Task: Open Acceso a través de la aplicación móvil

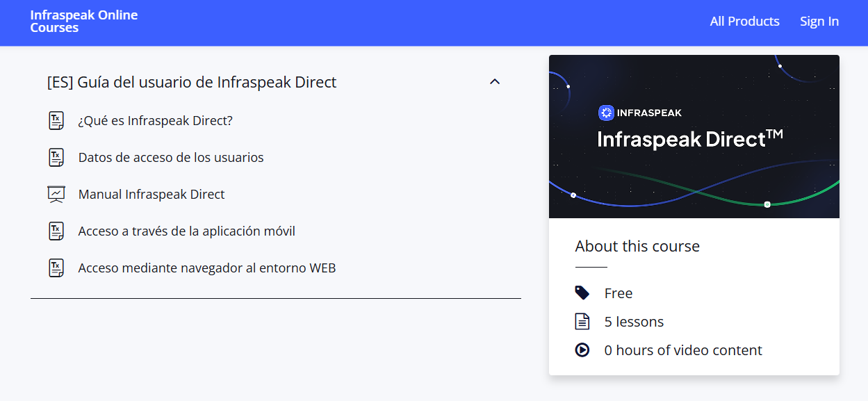Action: [187, 231]
